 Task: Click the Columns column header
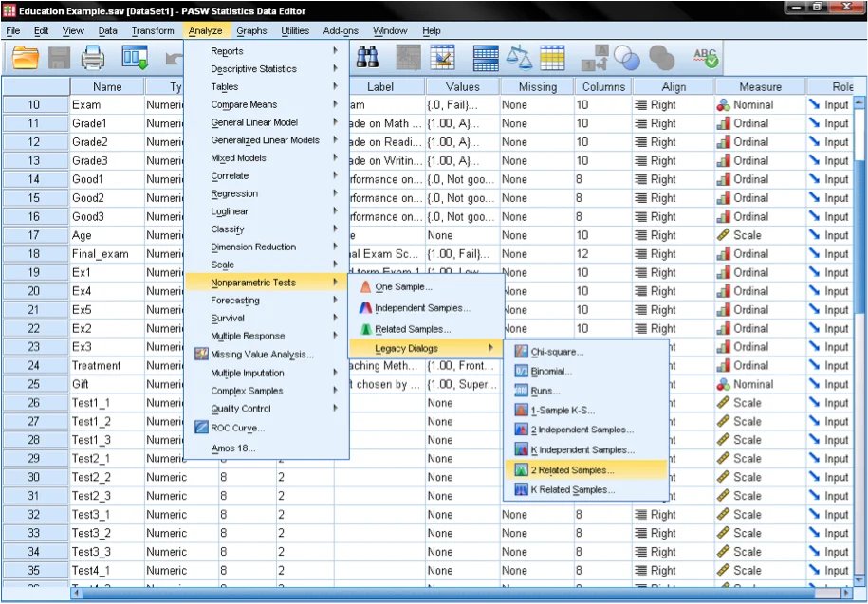click(603, 87)
